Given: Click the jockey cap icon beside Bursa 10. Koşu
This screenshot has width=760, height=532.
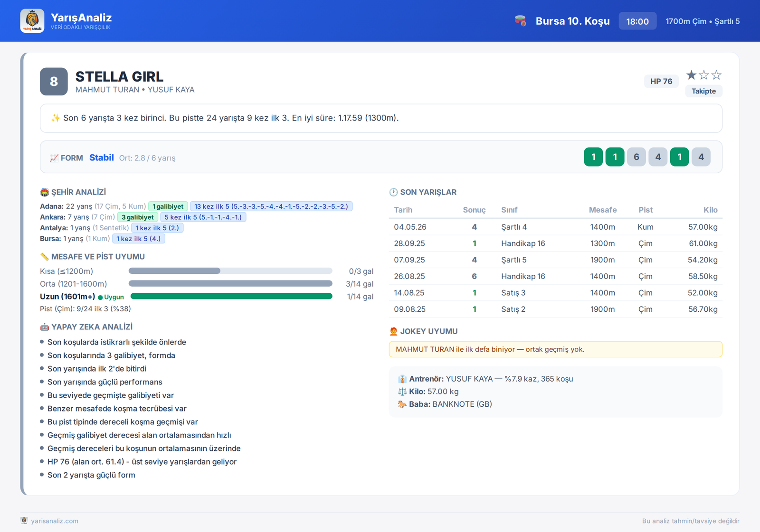Looking at the screenshot, I should click(521, 21).
